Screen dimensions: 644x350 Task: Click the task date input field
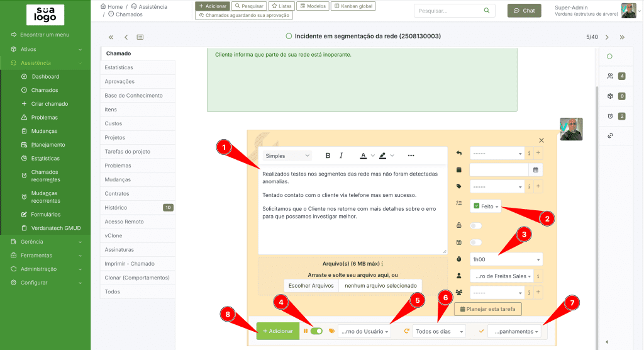(499, 169)
